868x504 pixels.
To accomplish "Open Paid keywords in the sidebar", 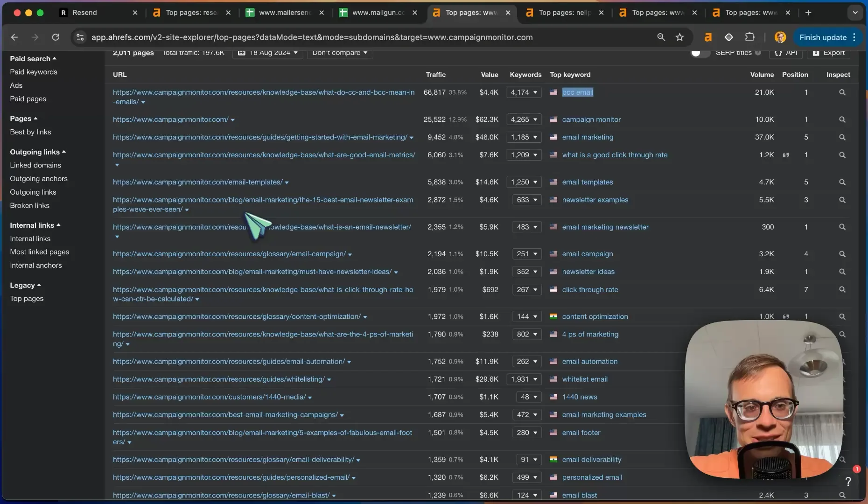I will click(34, 72).
